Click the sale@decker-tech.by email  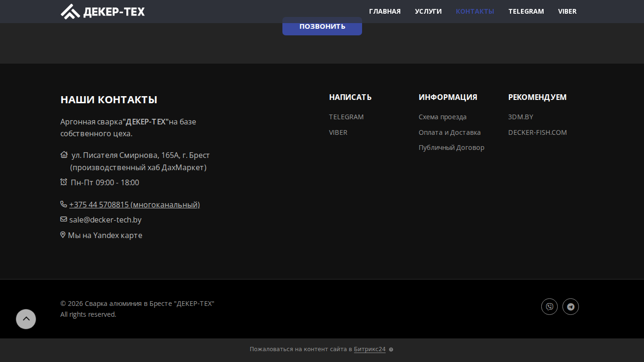pyautogui.click(x=105, y=220)
